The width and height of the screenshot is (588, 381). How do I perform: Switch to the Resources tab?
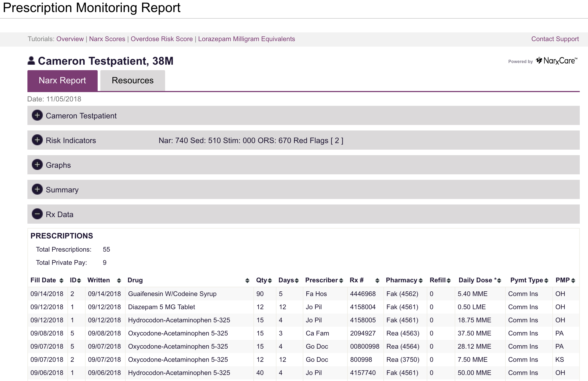pos(132,80)
